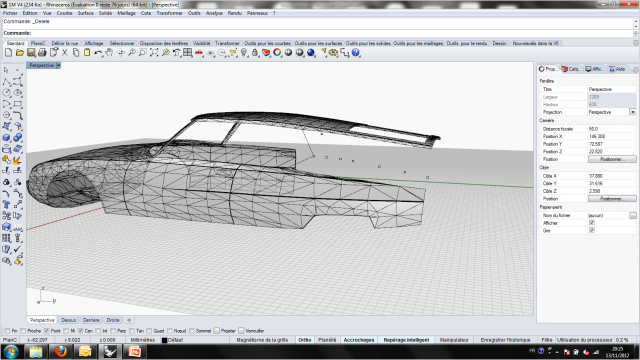640x360 pixels.
Task: Click the black Défaut layer color swatch
Action: click(x=164, y=340)
